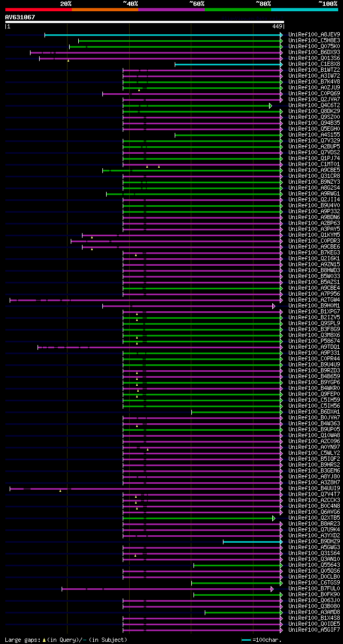Click the cyan alignment bar for A8JEV9

click(x=162, y=35)
